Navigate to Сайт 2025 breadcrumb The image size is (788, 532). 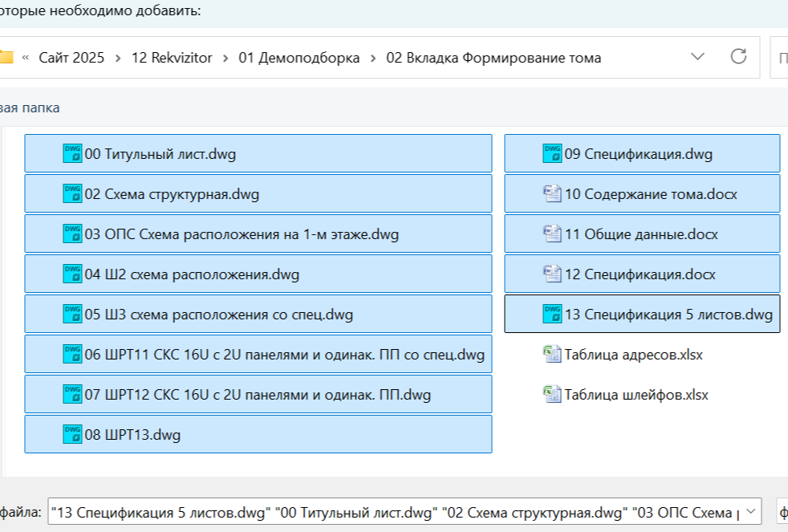point(71,58)
